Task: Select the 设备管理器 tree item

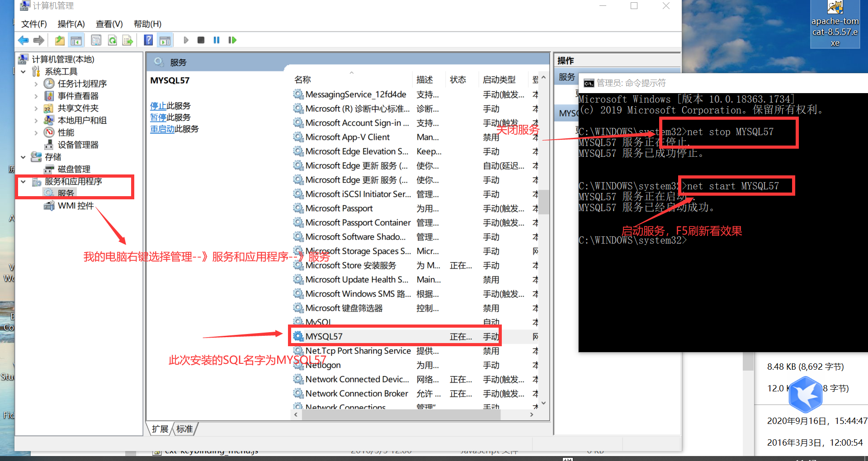Action: (x=78, y=145)
